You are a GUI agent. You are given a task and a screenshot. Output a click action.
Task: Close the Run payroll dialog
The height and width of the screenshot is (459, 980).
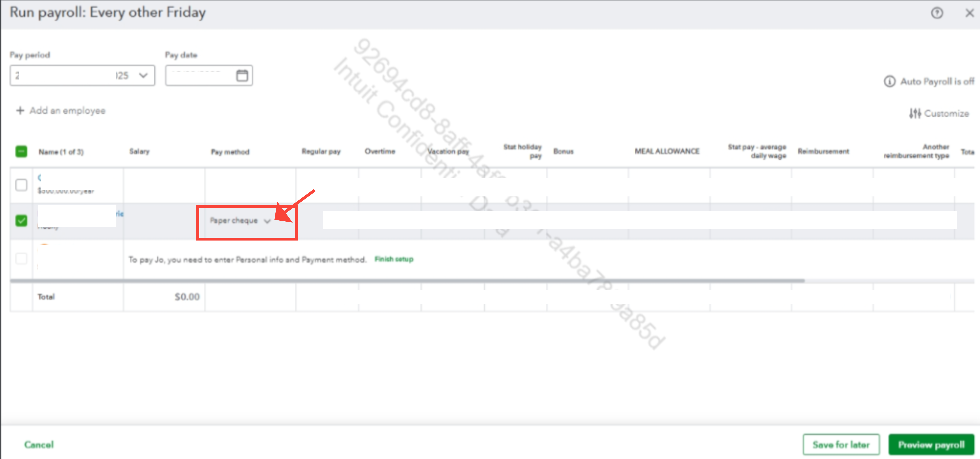pos(969,13)
